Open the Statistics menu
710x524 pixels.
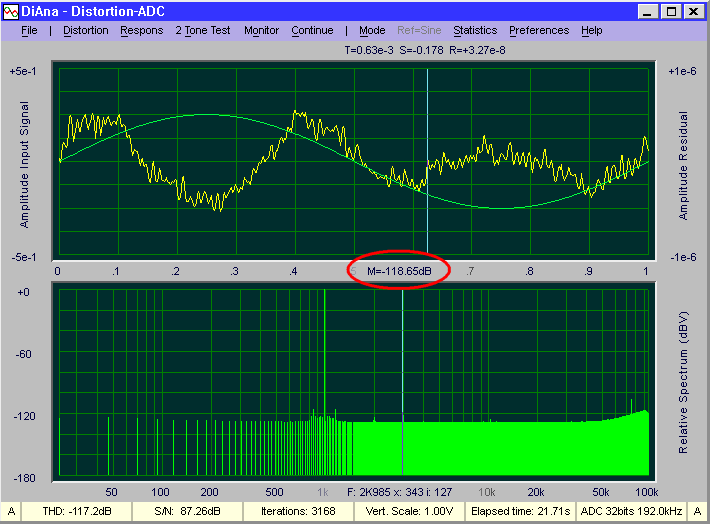[475, 31]
